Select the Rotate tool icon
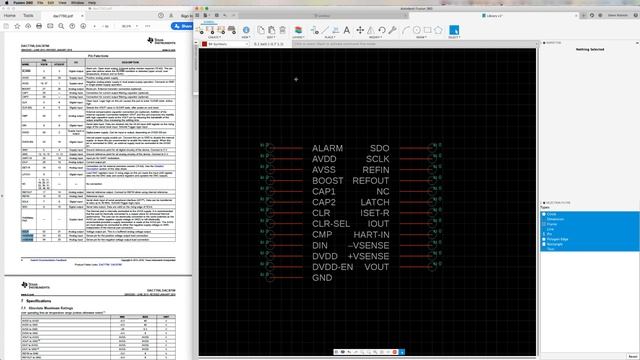Image resolution: width=640 pixels, height=360 pixels. [x=382, y=30]
